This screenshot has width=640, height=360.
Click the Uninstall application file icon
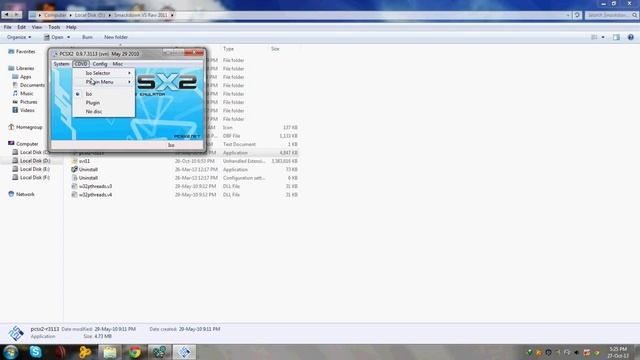point(74,169)
